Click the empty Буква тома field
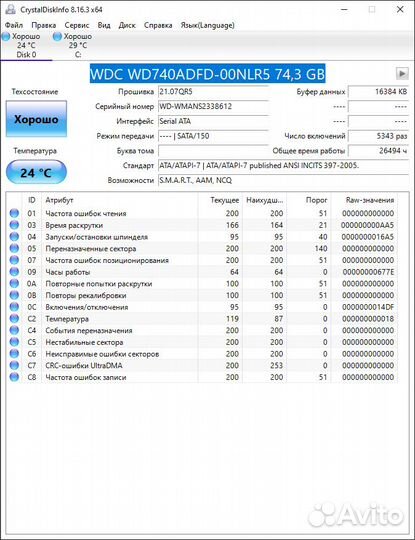Screen dimensions: 415x540 (x=213, y=151)
